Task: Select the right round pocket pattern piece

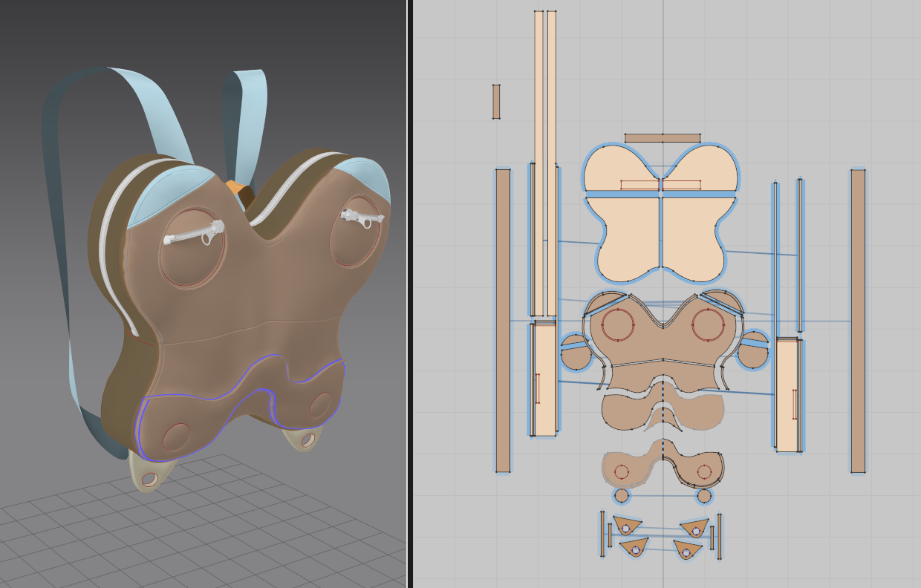Action: click(753, 350)
